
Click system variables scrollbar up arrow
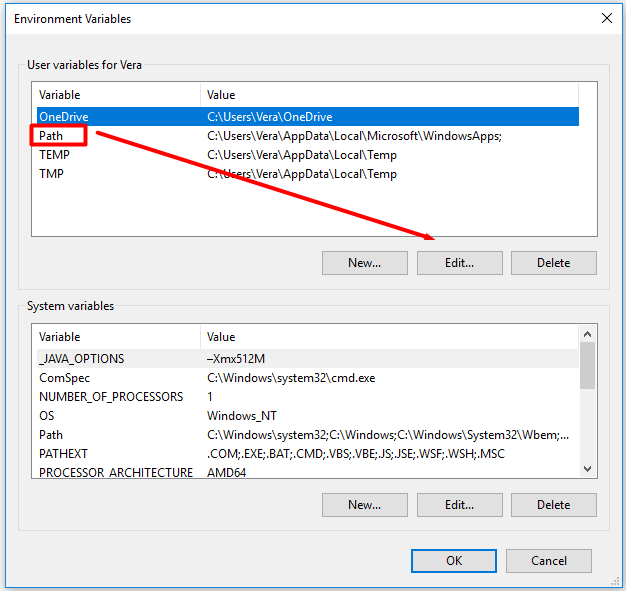(588, 335)
